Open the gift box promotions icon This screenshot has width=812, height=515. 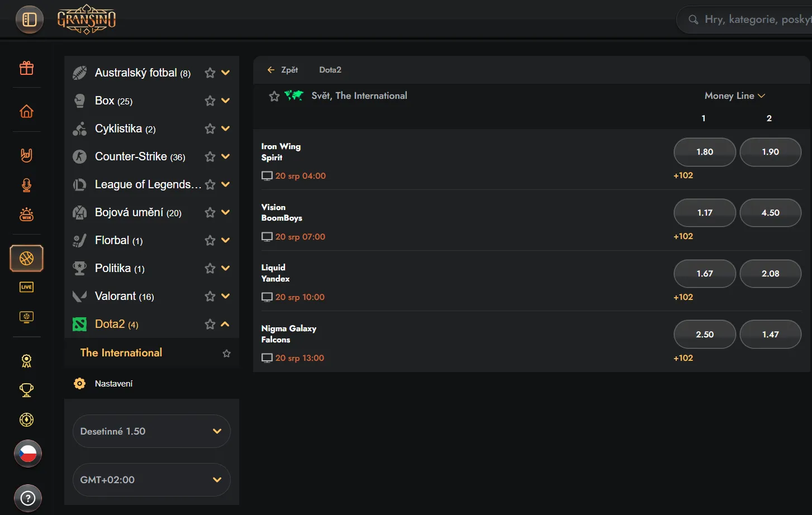tap(26, 68)
